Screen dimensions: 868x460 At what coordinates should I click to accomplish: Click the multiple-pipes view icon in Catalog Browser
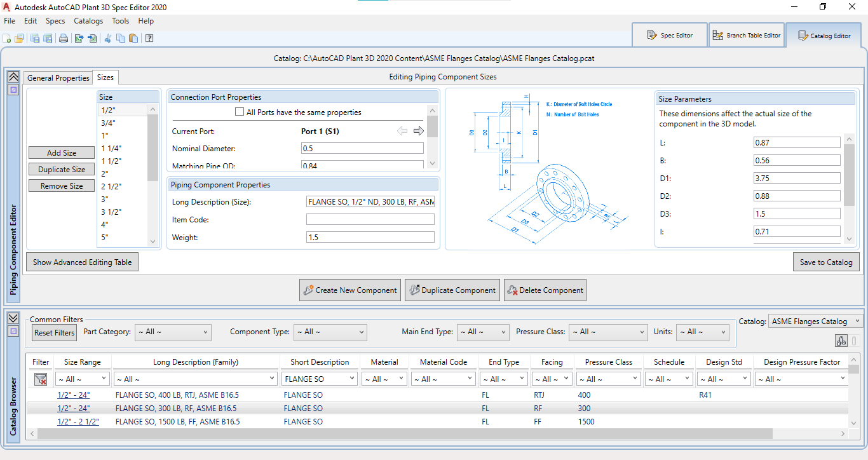pyautogui.click(x=841, y=341)
